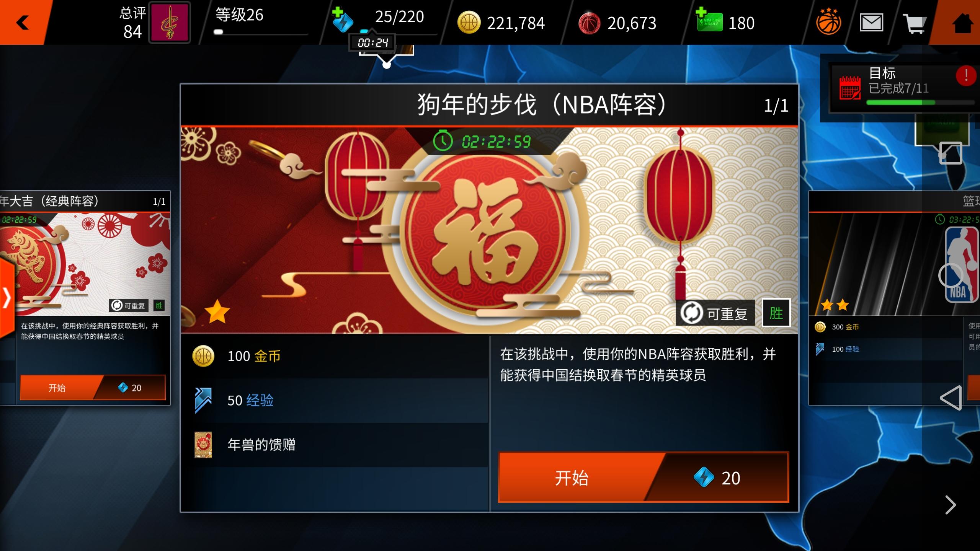The image size is (980, 551).
Task: Open the shopping cart store
Action: coord(914,23)
